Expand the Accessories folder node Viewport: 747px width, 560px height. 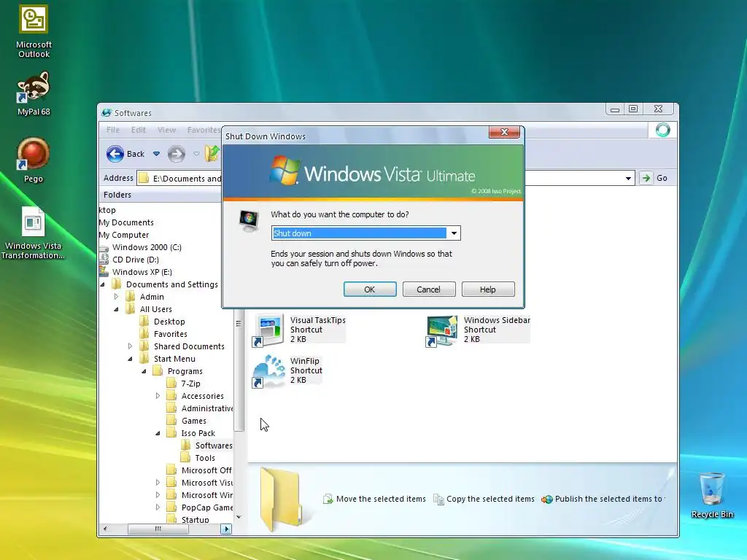[158, 396]
